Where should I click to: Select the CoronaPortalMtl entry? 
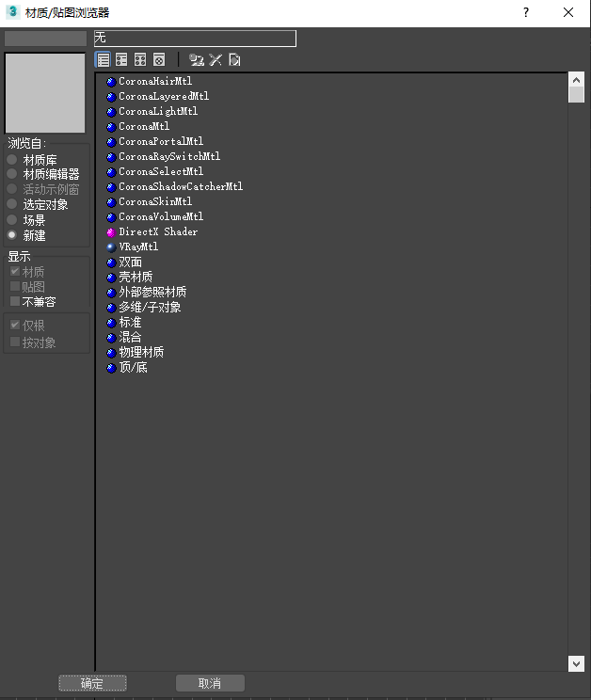(161, 141)
